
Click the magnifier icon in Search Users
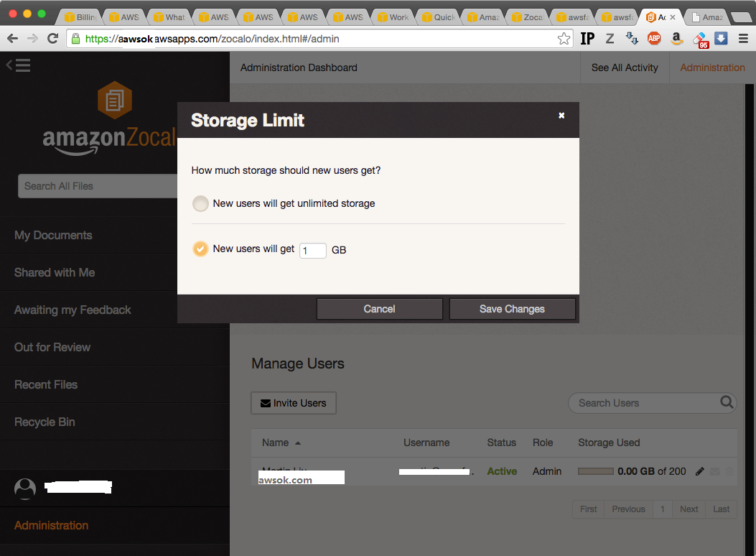(x=726, y=402)
